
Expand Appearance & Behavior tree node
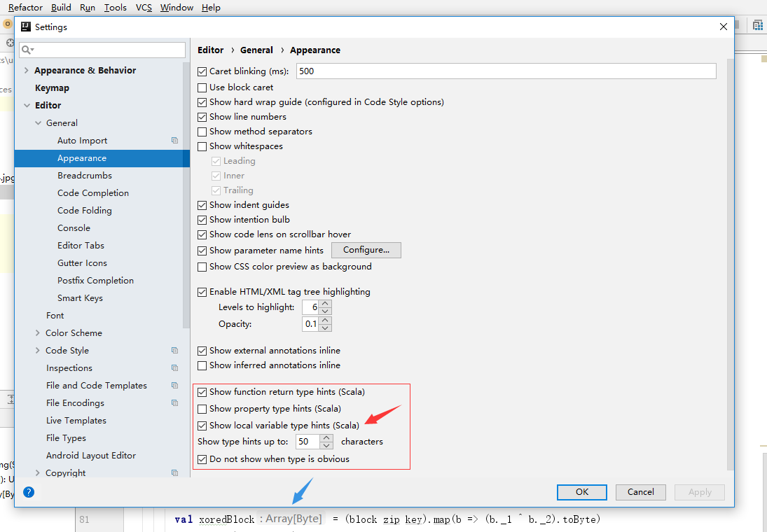[27, 71]
